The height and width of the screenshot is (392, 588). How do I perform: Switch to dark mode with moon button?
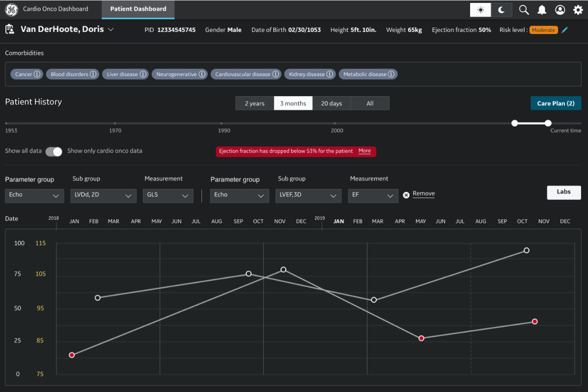point(501,10)
